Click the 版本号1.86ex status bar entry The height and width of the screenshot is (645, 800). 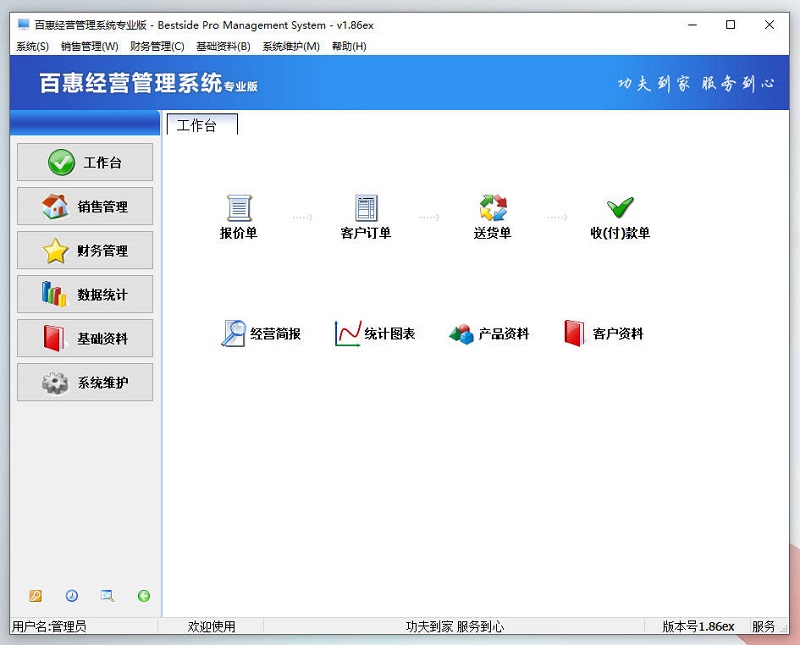(698, 626)
